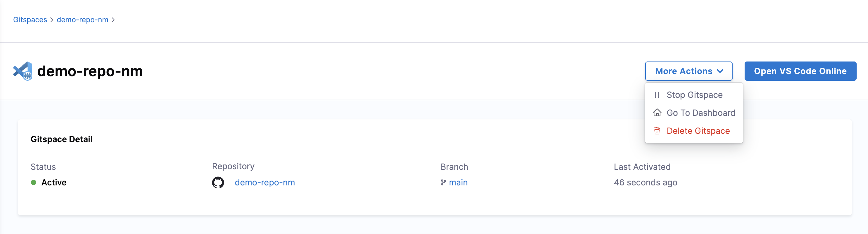Open the main branch link

458,183
